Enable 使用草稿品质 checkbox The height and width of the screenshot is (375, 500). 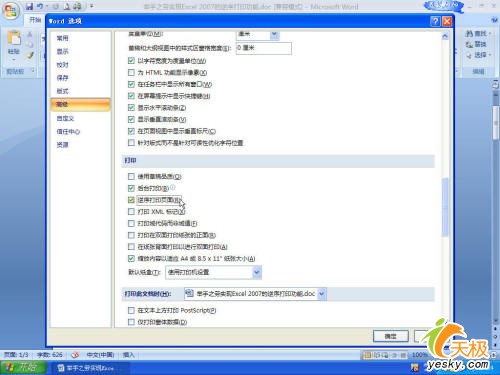pyautogui.click(x=131, y=176)
